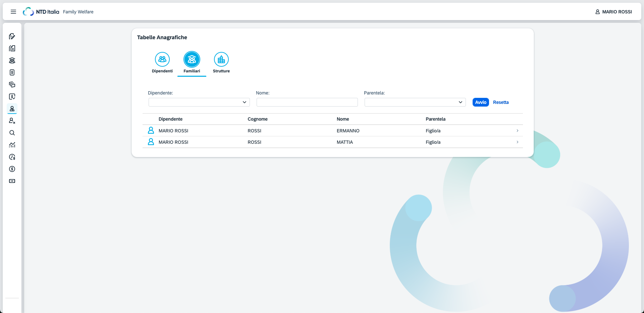
Task: Open the dollar receipt sidebar icon
Action: click(12, 72)
